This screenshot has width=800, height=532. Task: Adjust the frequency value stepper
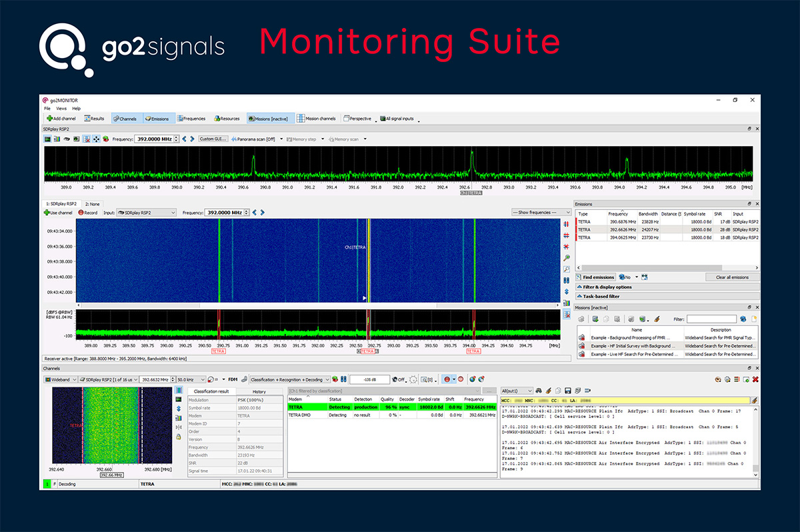(x=177, y=139)
